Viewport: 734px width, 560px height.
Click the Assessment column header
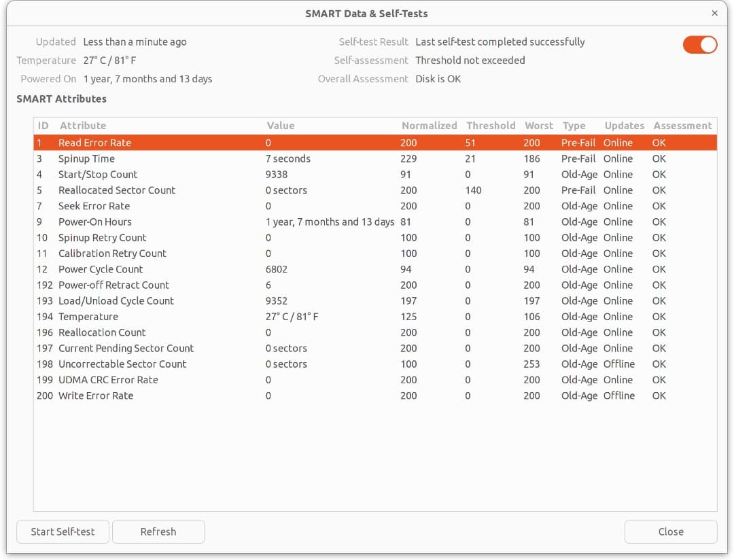[682, 125]
